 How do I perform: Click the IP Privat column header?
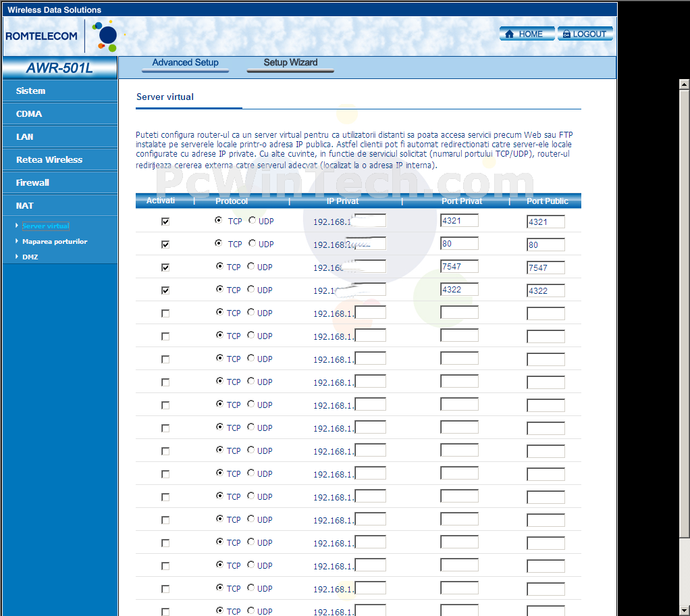pos(342,201)
